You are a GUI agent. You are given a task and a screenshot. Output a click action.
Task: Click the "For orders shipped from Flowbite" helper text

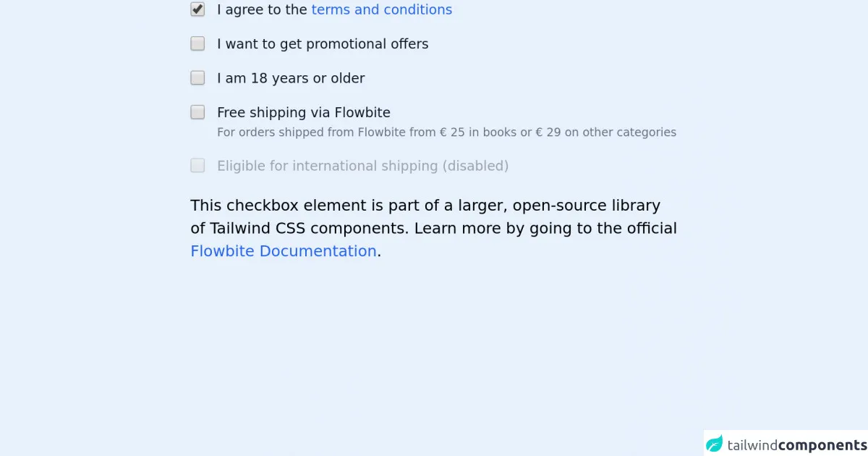click(305, 132)
